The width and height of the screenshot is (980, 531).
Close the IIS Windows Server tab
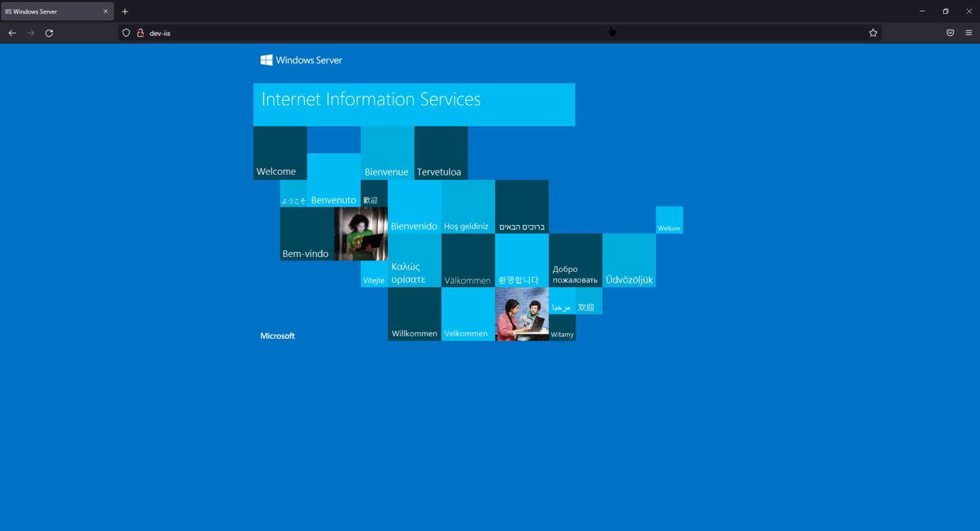[106, 11]
